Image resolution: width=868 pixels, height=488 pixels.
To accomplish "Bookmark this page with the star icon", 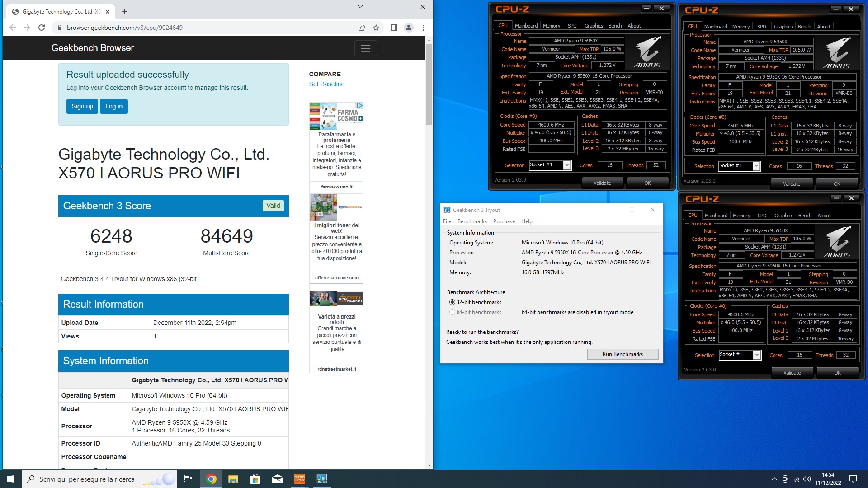I will click(x=376, y=28).
